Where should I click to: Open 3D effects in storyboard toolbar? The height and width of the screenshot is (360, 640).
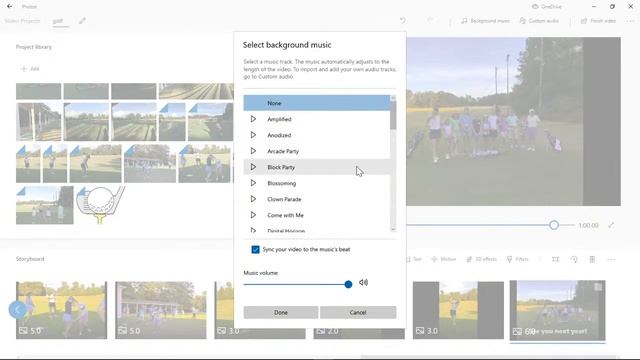click(x=482, y=259)
